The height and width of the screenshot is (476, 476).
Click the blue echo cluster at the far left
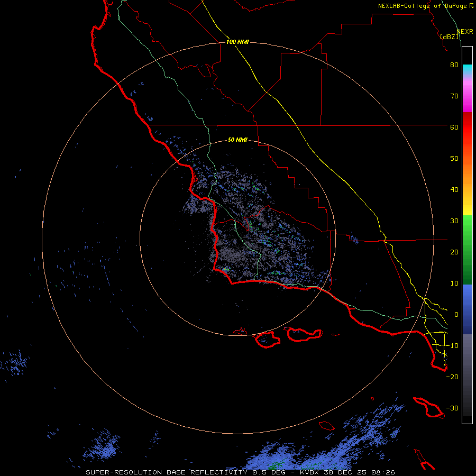[15, 362]
